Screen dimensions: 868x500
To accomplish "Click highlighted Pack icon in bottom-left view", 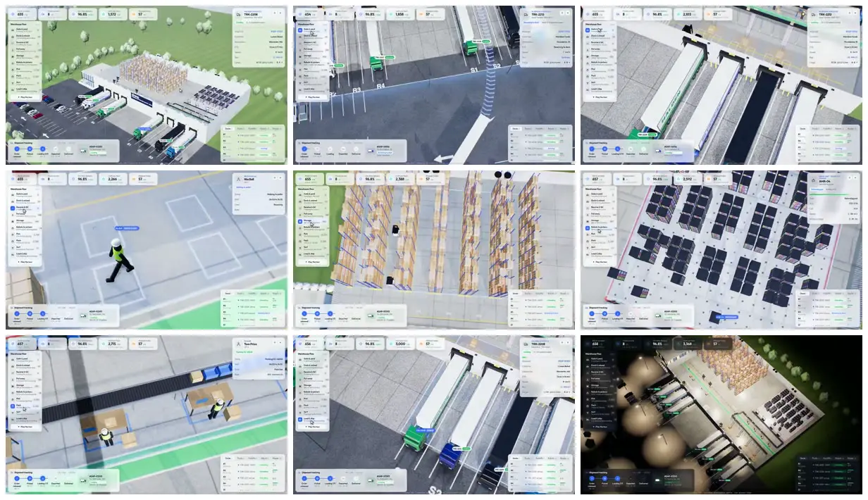I will [13, 406].
